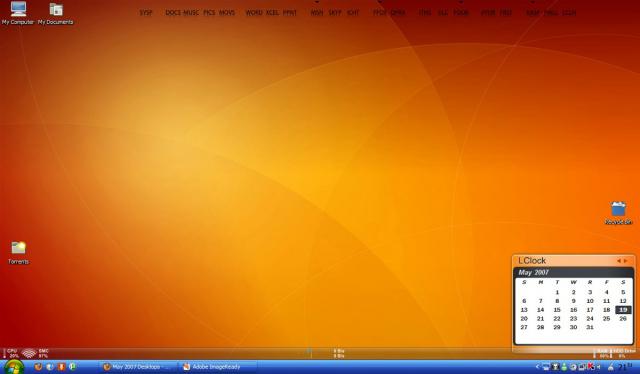Click the MOVS shortcut in top bar
This screenshot has width=640, height=374.
(227, 13)
